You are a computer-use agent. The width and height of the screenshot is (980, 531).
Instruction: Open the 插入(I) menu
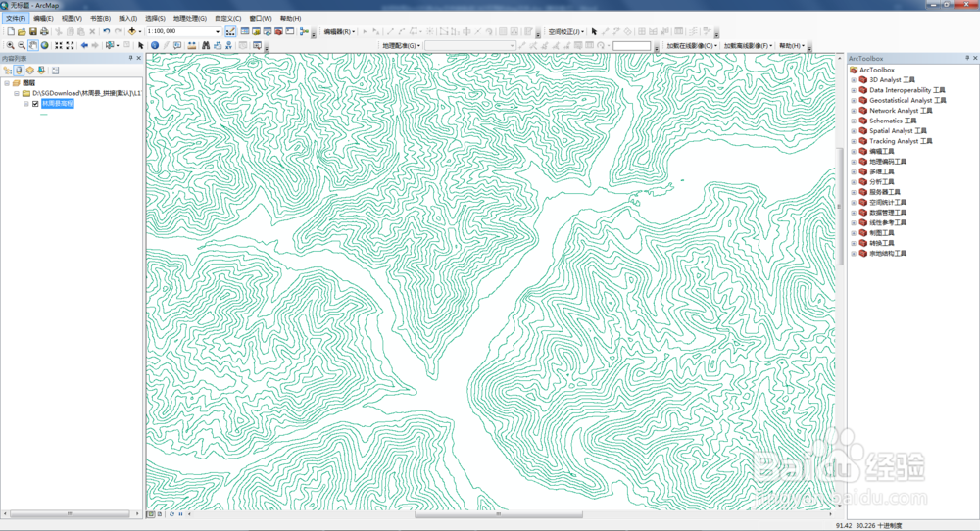[127, 18]
